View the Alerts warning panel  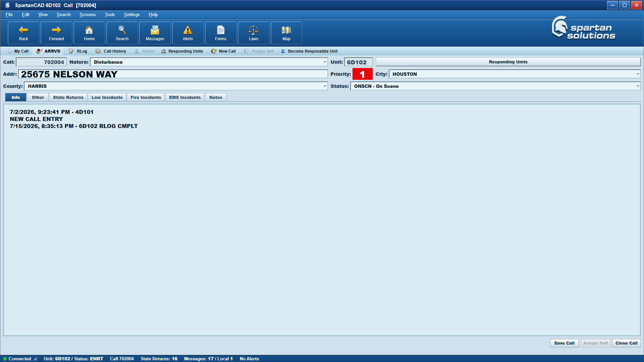[x=188, y=33]
